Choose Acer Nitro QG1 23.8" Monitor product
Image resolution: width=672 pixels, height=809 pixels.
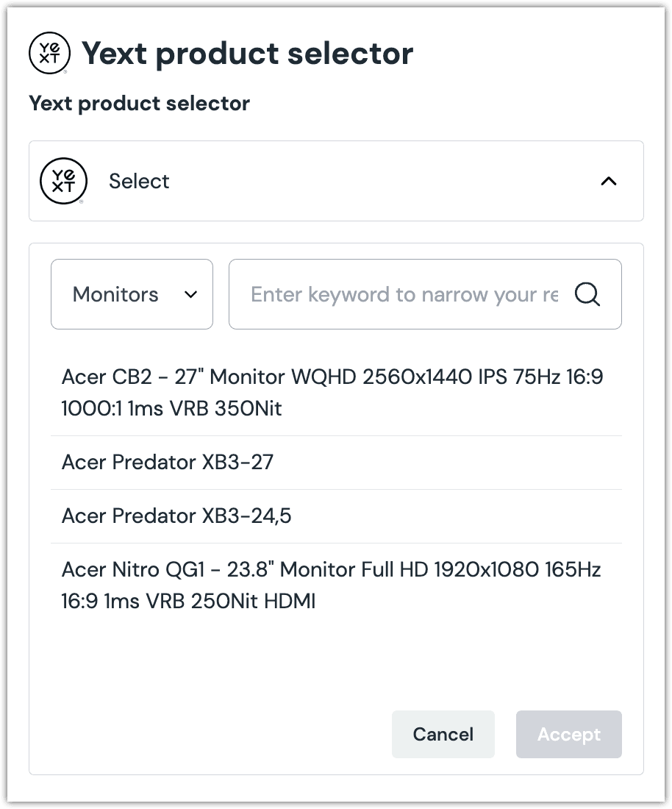click(336, 585)
